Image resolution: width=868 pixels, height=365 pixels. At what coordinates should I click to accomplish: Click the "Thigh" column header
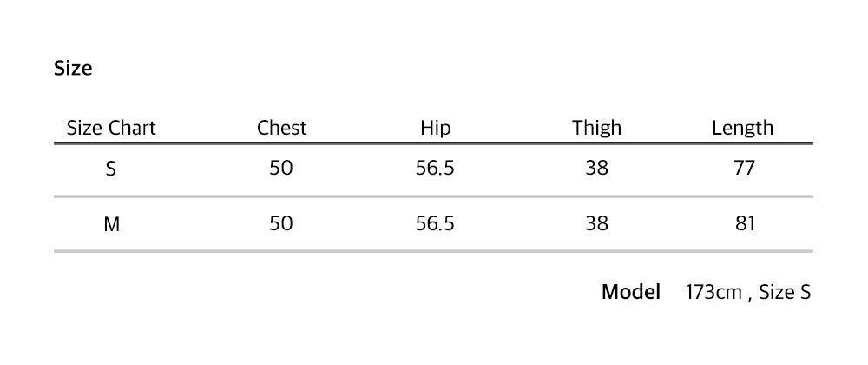(x=596, y=129)
